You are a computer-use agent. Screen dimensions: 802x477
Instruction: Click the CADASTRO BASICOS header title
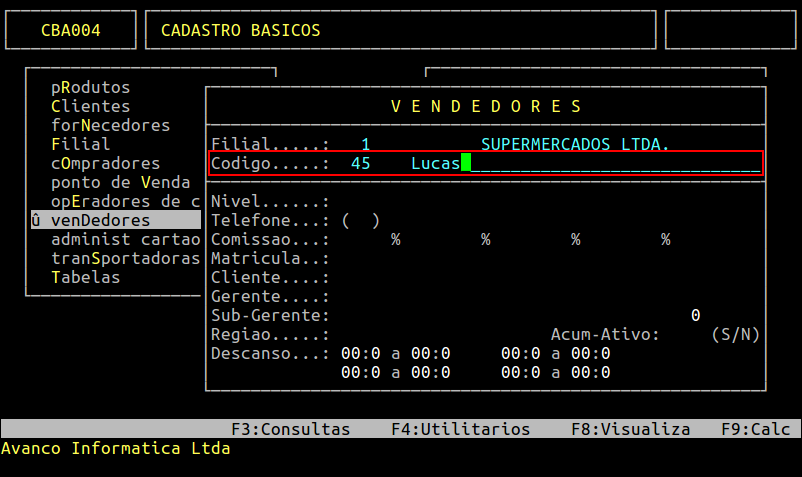[240, 30]
